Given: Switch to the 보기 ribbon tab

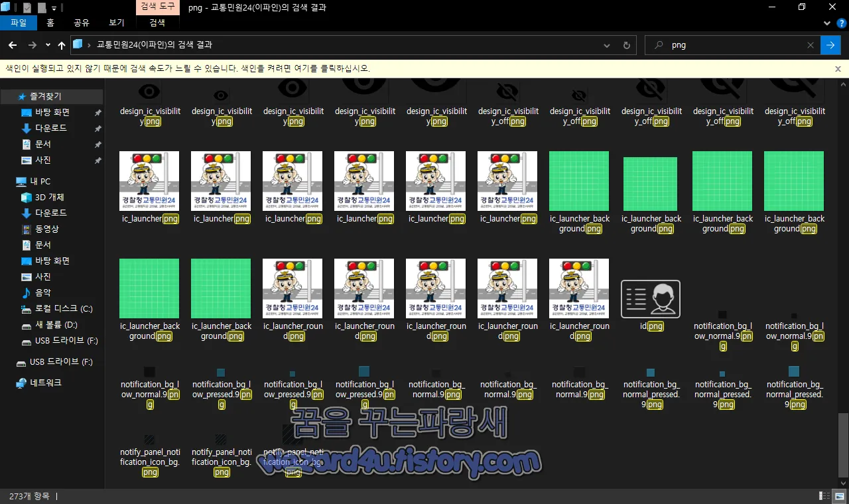Looking at the screenshot, I should (117, 23).
